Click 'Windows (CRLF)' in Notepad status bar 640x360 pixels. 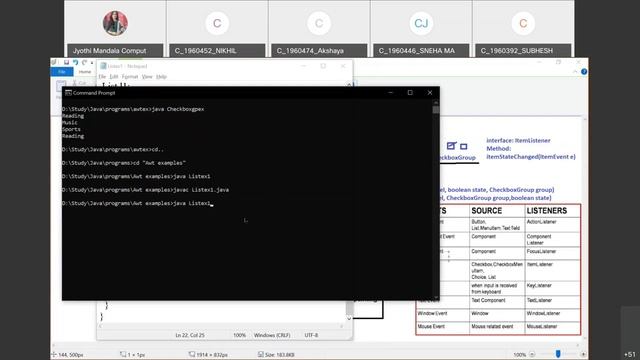[272, 335]
